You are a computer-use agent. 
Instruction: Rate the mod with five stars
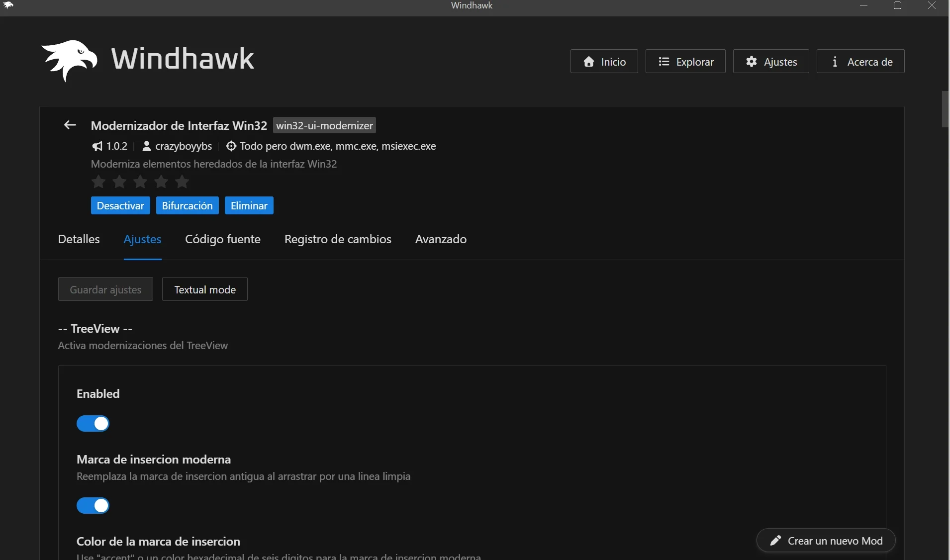coord(182,182)
